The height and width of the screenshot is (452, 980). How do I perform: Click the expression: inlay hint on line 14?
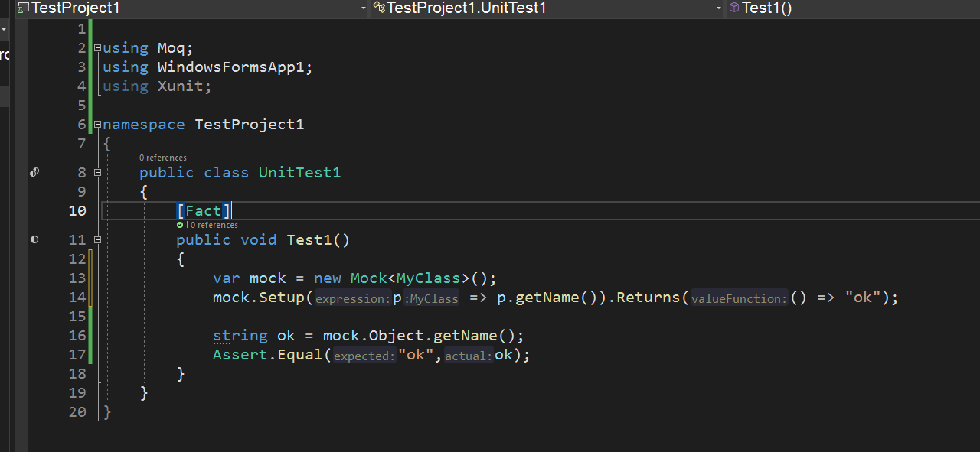coord(352,298)
